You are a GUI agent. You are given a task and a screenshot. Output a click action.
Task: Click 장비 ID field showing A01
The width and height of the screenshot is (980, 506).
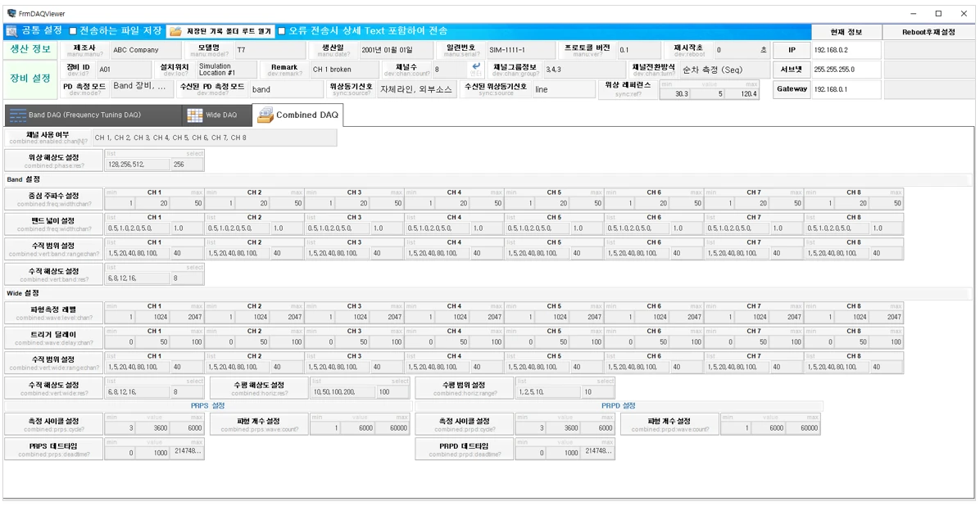125,70
